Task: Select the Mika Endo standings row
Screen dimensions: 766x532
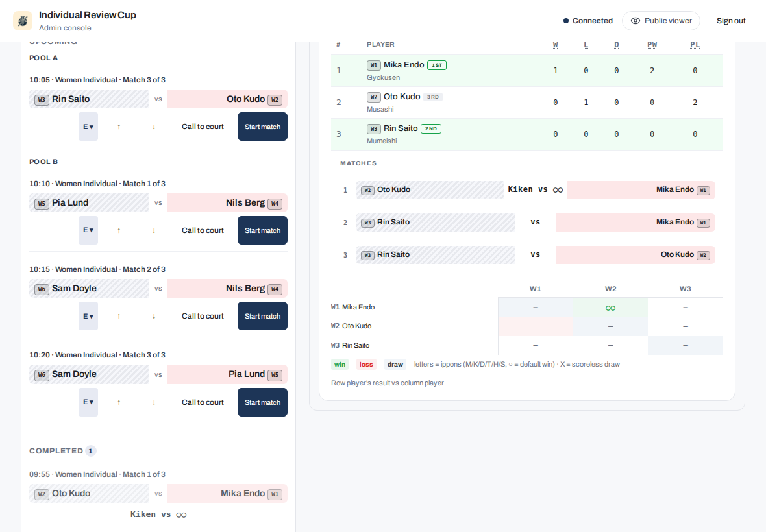Action: (x=526, y=71)
